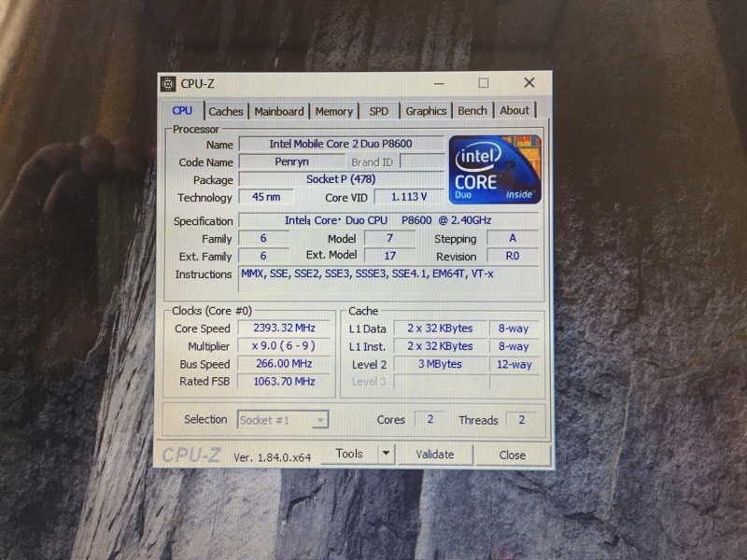Open the Mainboard tab
This screenshot has width=747, height=560.
(x=278, y=111)
